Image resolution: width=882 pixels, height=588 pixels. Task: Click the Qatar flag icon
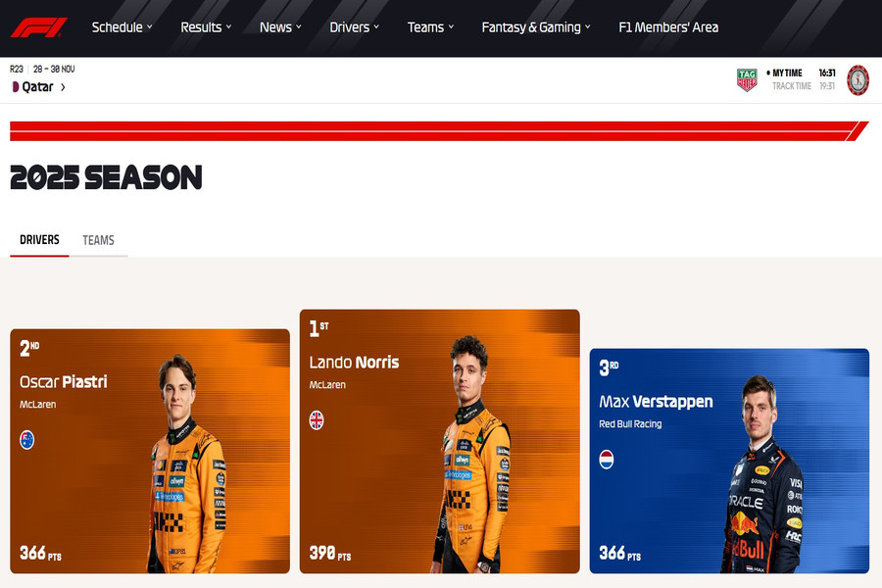(14, 86)
